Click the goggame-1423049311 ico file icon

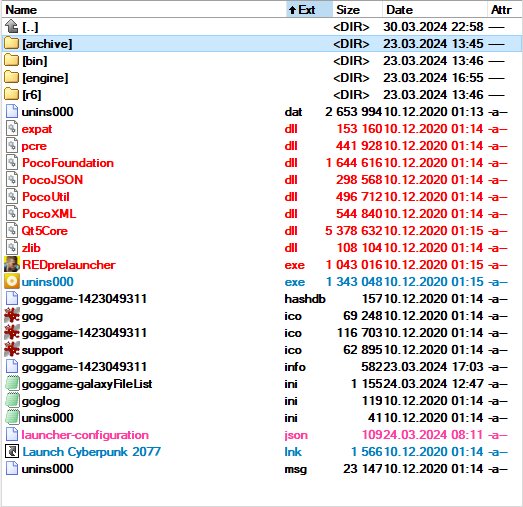(12, 333)
